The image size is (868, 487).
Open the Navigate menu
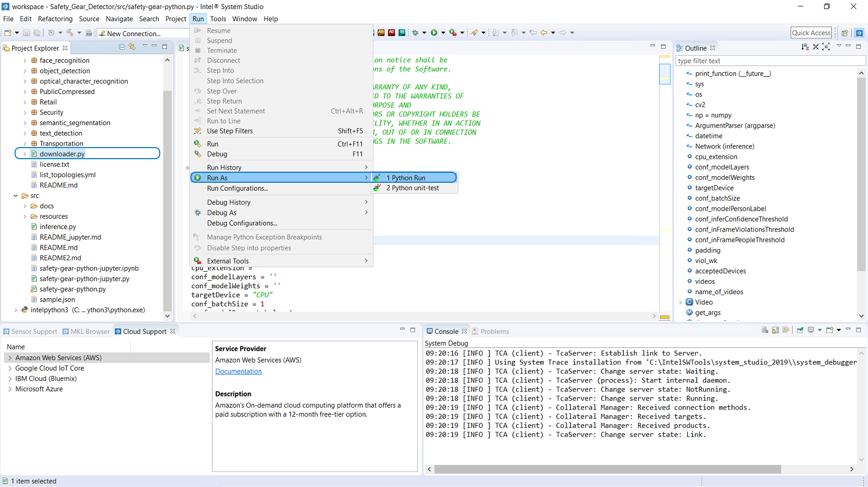point(119,19)
